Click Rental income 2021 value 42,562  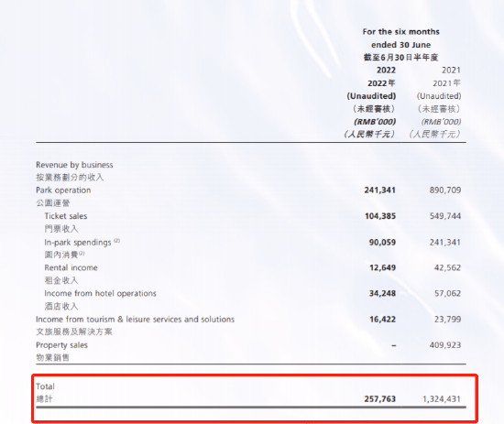447,267
